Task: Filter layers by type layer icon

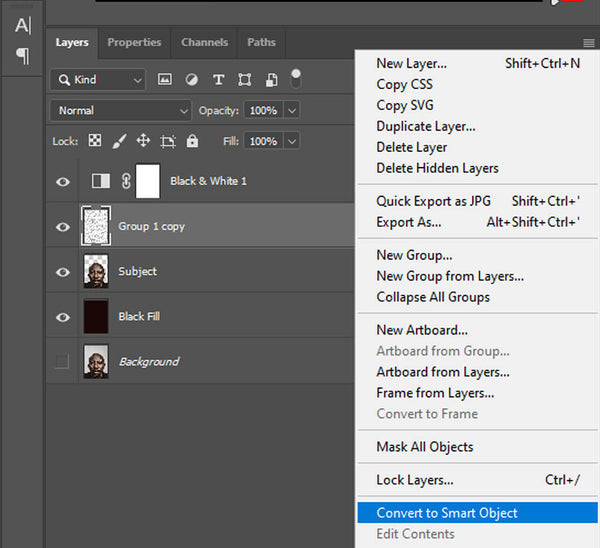Action: (218, 80)
